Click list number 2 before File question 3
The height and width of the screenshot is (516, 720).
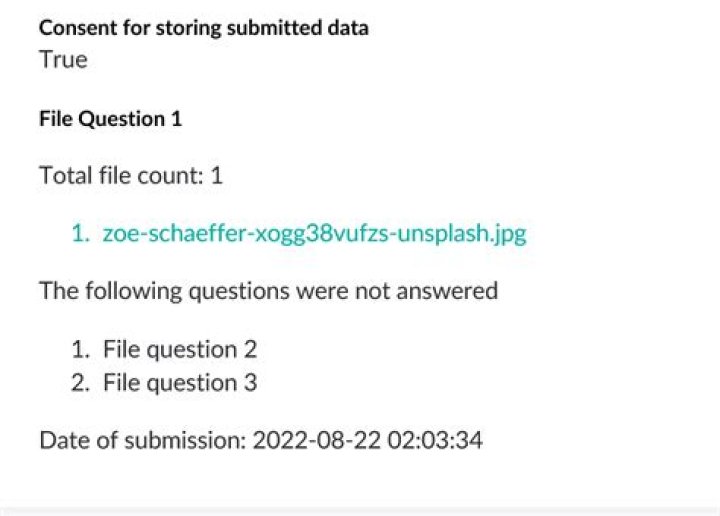pyautogui.click(x=80, y=382)
